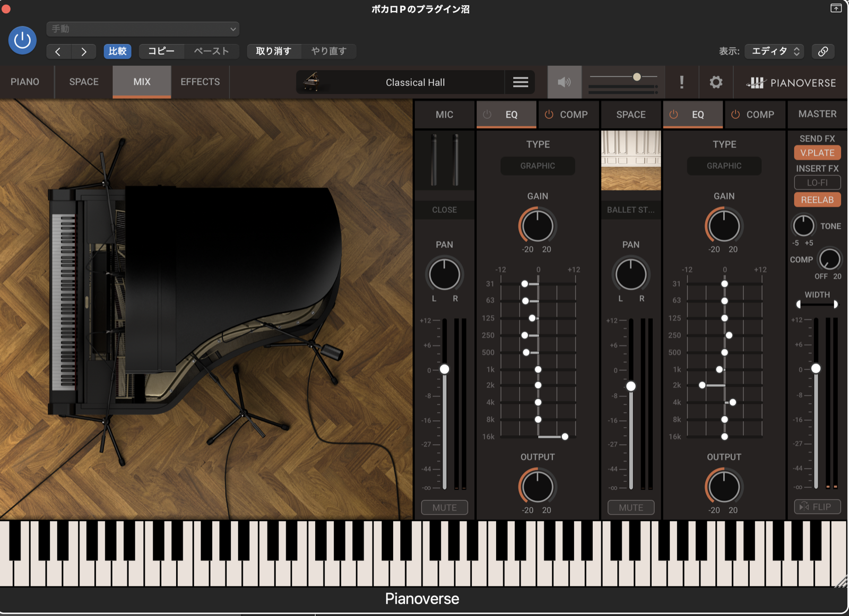849x616 pixels.
Task: Toggle the MIC COMP power icon
Action: (549, 115)
